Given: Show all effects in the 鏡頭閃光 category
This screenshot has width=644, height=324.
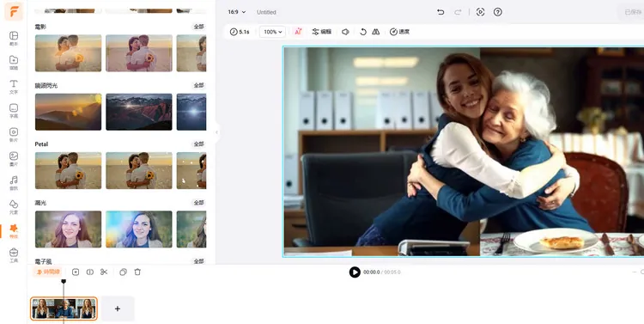Looking at the screenshot, I should pos(199,85).
